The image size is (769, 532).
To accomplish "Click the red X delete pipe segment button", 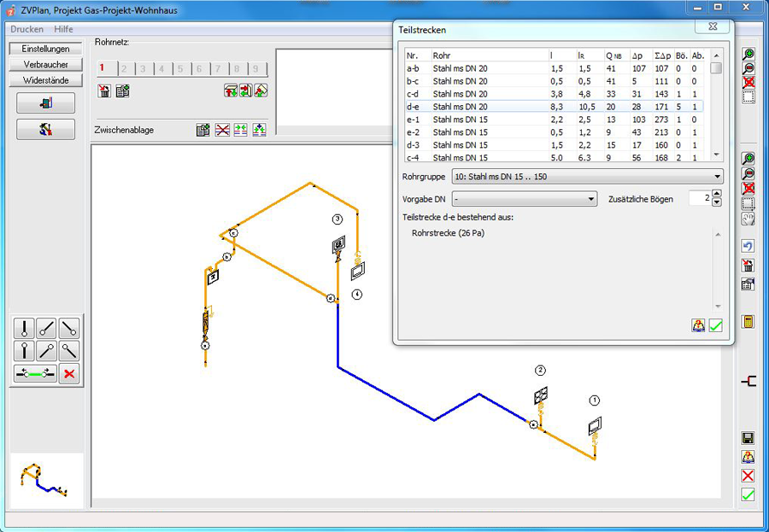I will [x=69, y=373].
